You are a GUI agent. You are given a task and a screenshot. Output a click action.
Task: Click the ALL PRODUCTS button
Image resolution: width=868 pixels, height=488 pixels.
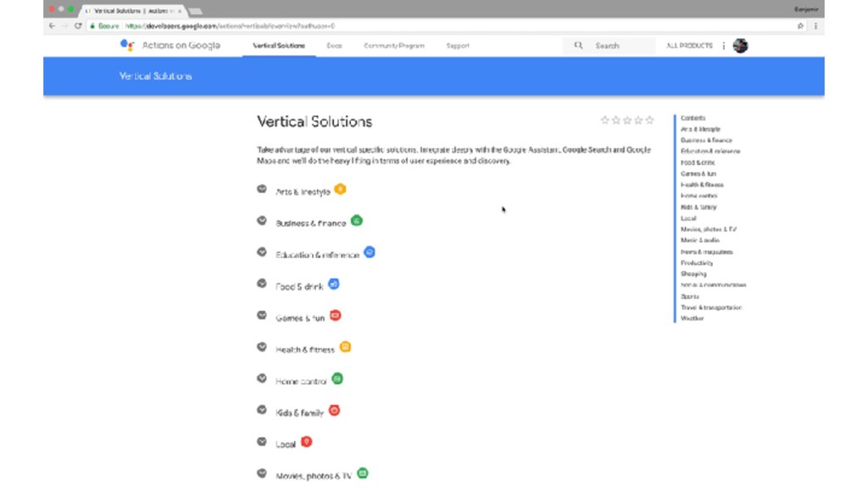point(689,46)
